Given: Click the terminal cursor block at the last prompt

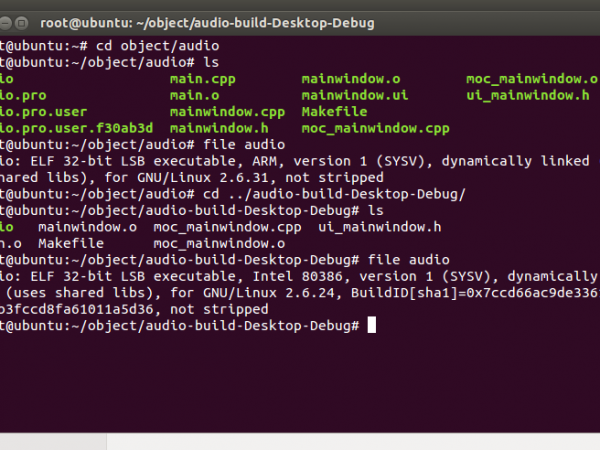Looking at the screenshot, I should click(x=371, y=326).
